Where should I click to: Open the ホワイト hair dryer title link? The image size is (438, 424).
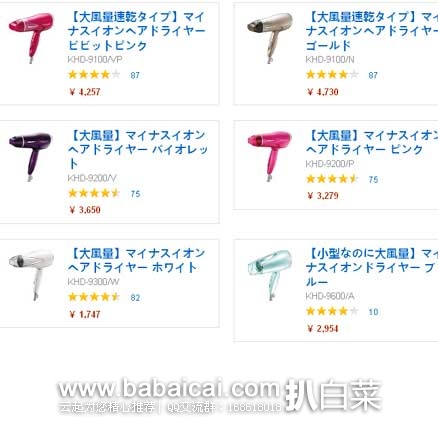(137, 260)
